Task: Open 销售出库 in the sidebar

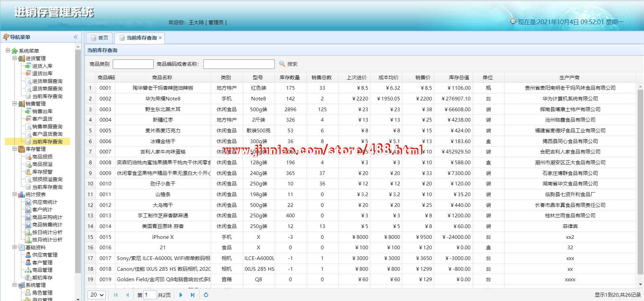Action: 42,111
